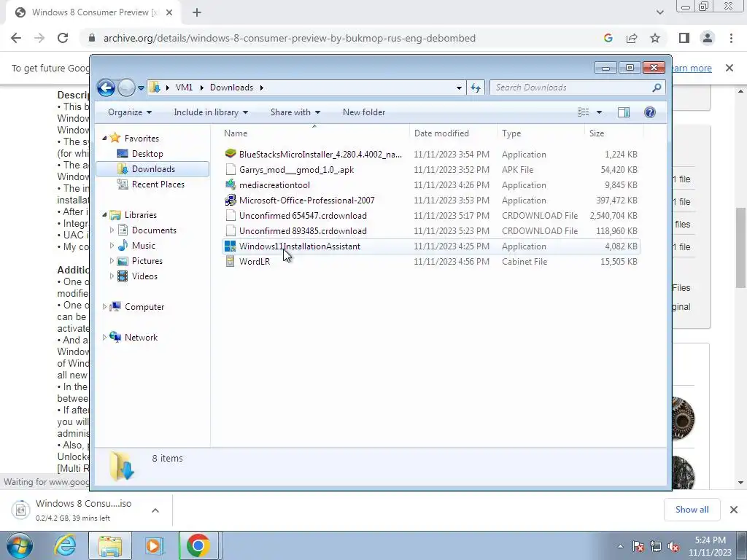Image resolution: width=747 pixels, height=560 pixels.
Task: Click the Explorer Forward arrow button
Action: click(x=126, y=87)
